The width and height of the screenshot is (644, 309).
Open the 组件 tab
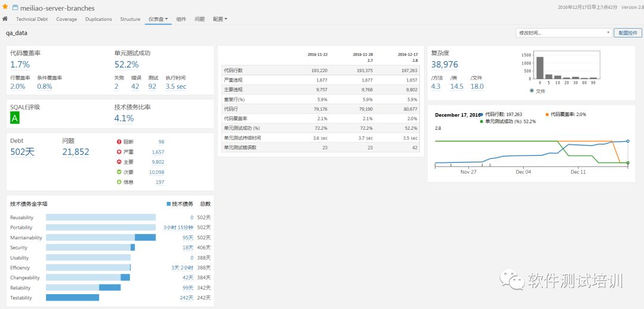(x=181, y=19)
